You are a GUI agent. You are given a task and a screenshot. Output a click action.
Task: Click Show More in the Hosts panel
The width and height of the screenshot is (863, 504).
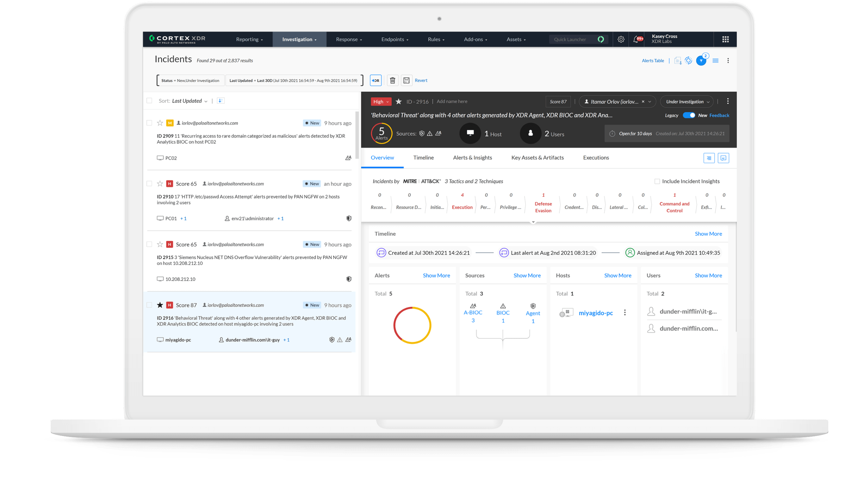click(618, 275)
